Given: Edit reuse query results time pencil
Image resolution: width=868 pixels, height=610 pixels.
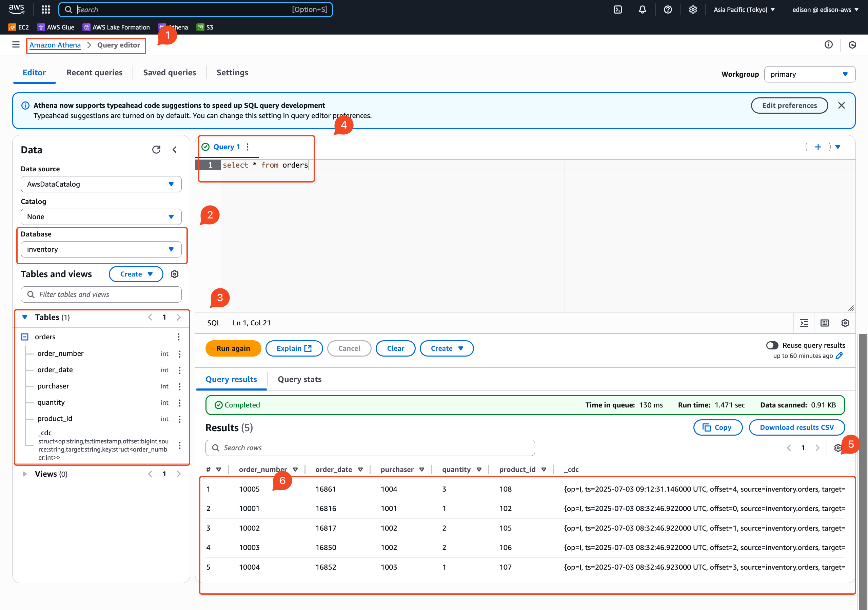Looking at the screenshot, I should pos(839,356).
